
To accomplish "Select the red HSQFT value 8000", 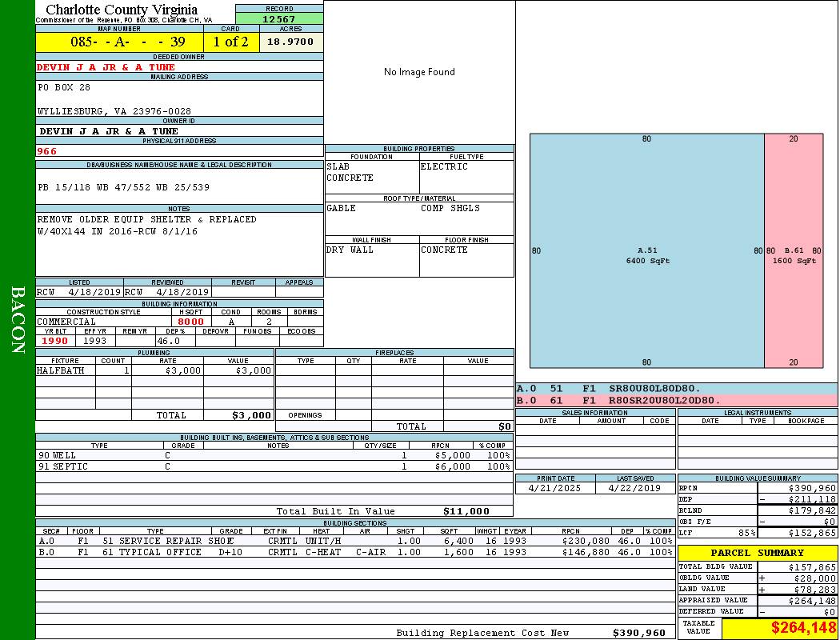I will 190,322.
